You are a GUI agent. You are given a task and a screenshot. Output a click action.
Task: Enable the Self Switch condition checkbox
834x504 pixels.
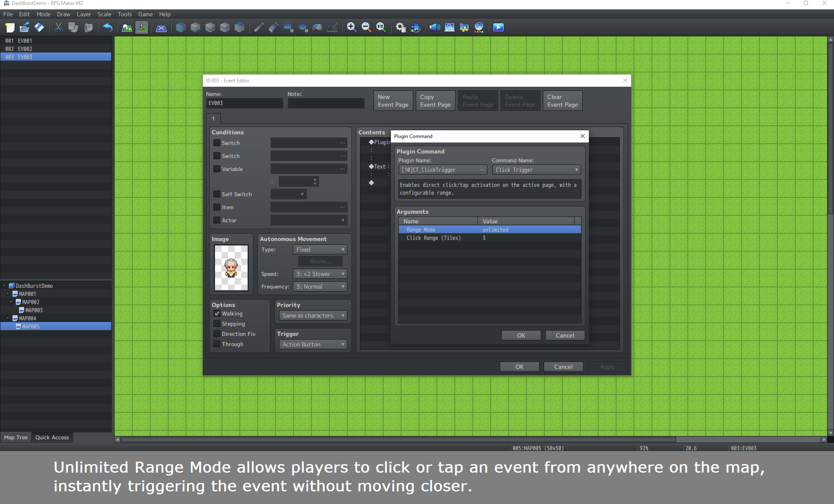click(217, 194)
